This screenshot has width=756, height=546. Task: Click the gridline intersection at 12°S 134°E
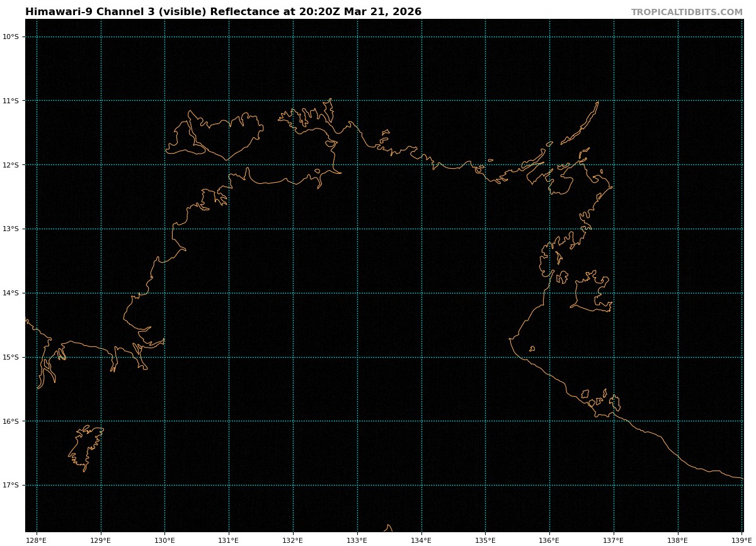[421, 165]
